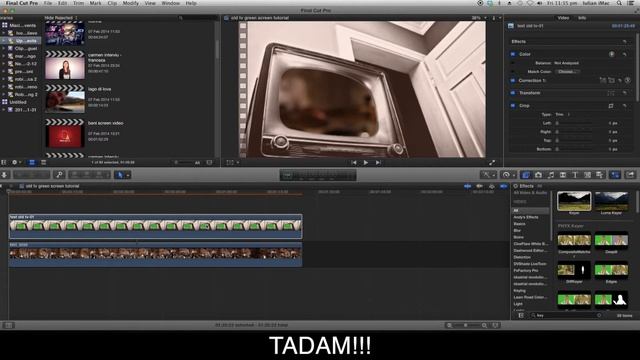Open Color Board for Correction 1

pyautogui.click(x=628, y=80)
